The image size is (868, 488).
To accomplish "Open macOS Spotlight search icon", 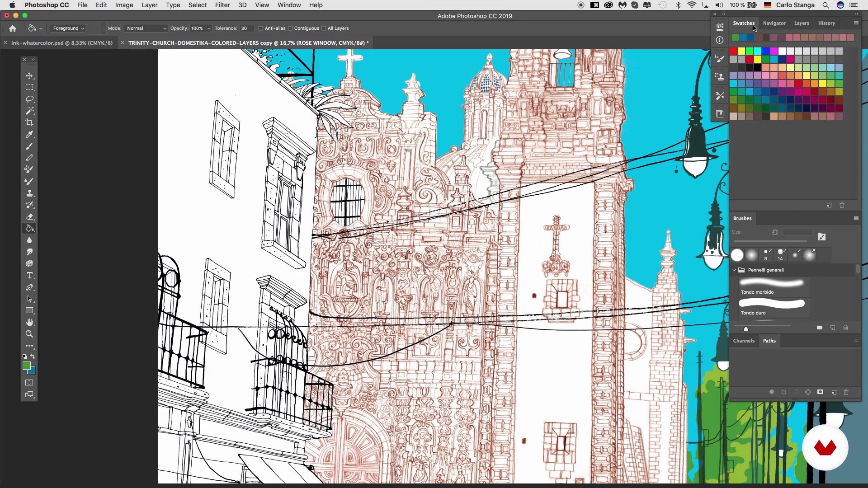I will (826, 5).
